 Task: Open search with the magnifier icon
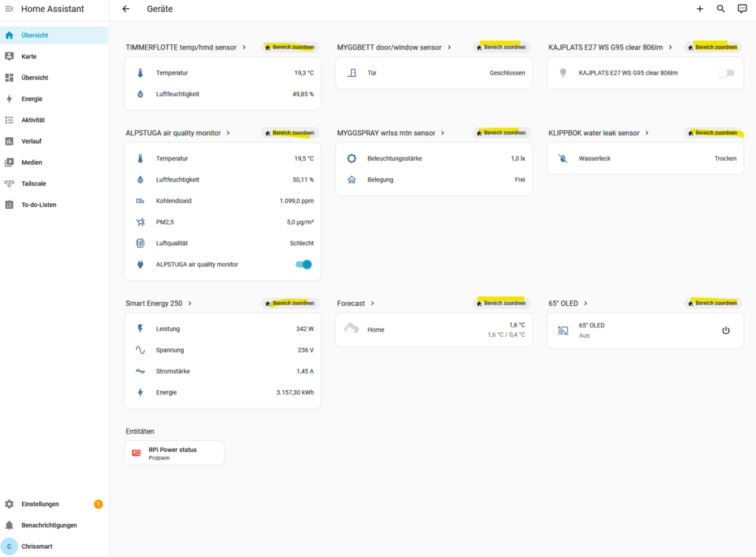pyautogui.click(x=721, y=9)
